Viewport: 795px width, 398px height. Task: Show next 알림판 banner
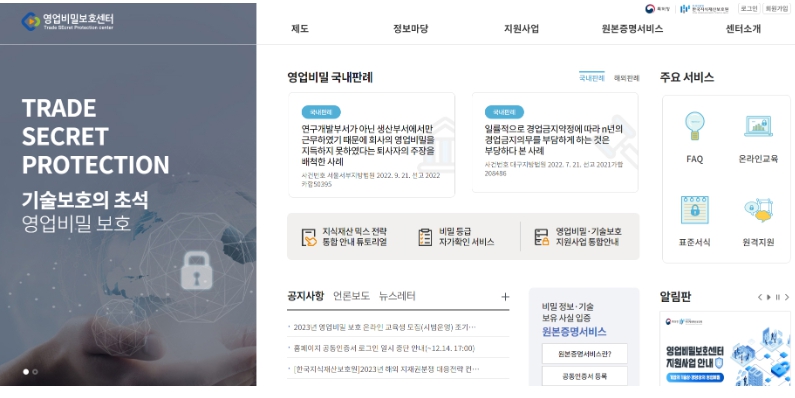(x=787, y=298)
